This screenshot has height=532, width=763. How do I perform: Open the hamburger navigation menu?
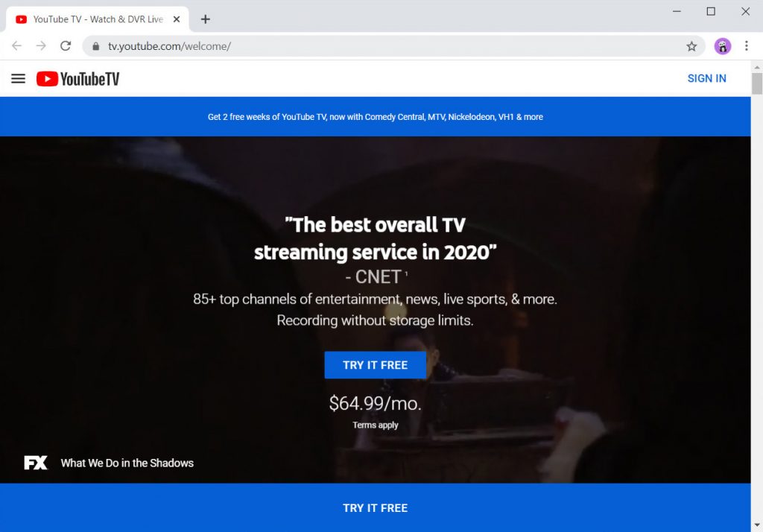(18, 78)
